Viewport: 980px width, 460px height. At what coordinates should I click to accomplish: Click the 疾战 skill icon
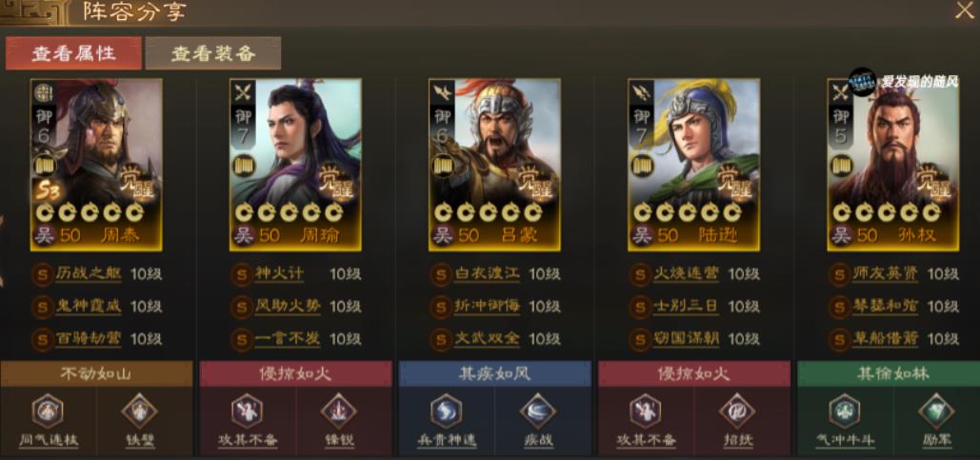pyautogui.click(x=537, y=411)
